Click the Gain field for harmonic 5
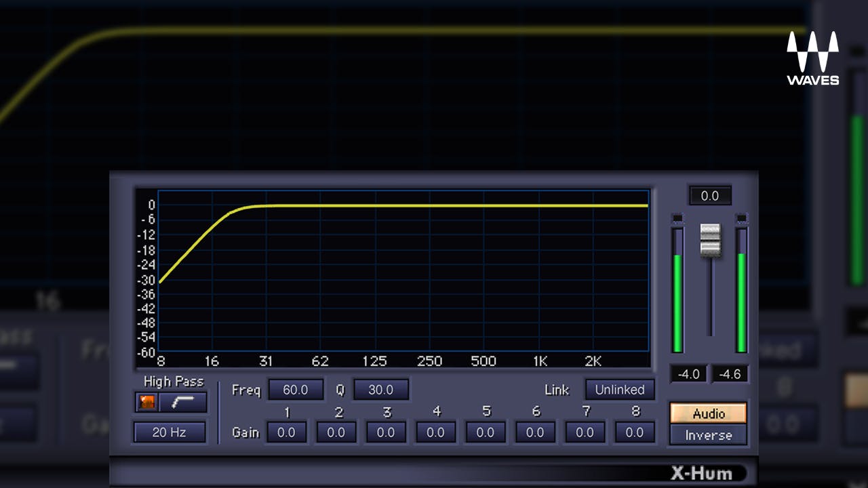This screenshot has width=868, height=488. click(x=486, y=432)
